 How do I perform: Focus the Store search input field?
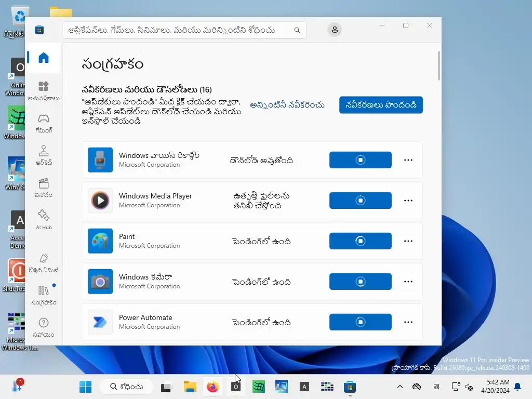click(x=184, y=30)
